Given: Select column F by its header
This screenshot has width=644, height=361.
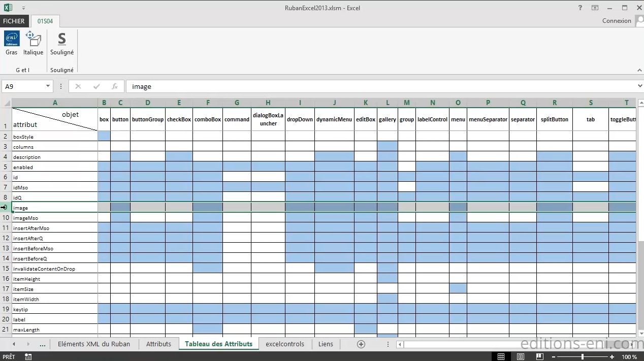Looking at the screenshot, I should pyautogui.click(x=208, y=103).
